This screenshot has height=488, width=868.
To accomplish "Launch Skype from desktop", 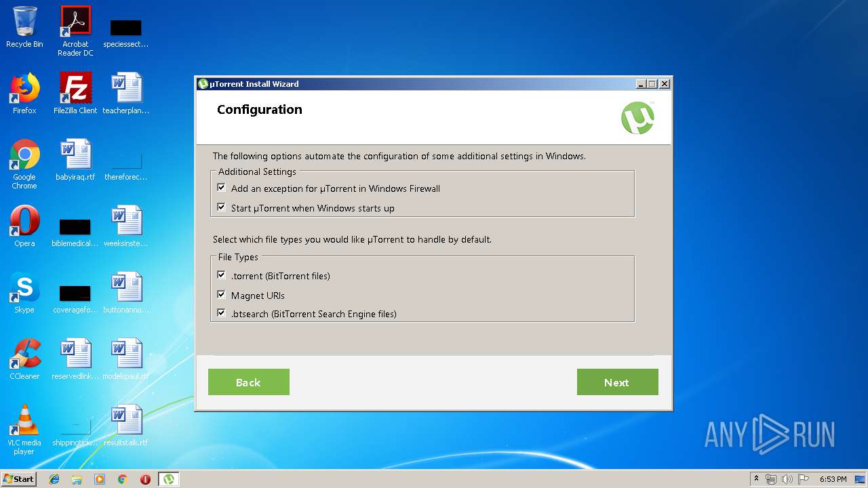I will coord(24,293).
